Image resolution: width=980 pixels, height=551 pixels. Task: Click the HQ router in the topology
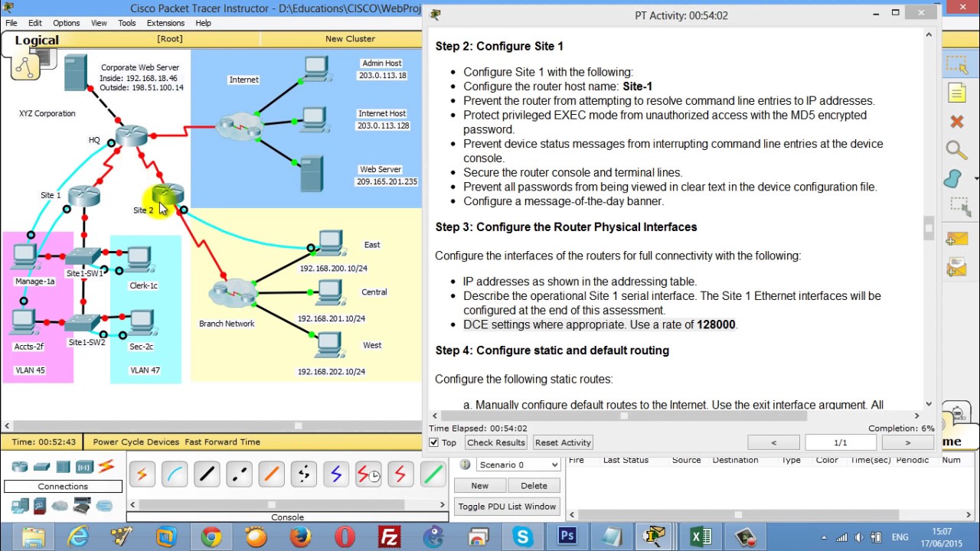pyautogui.click(x=132, y=135)
